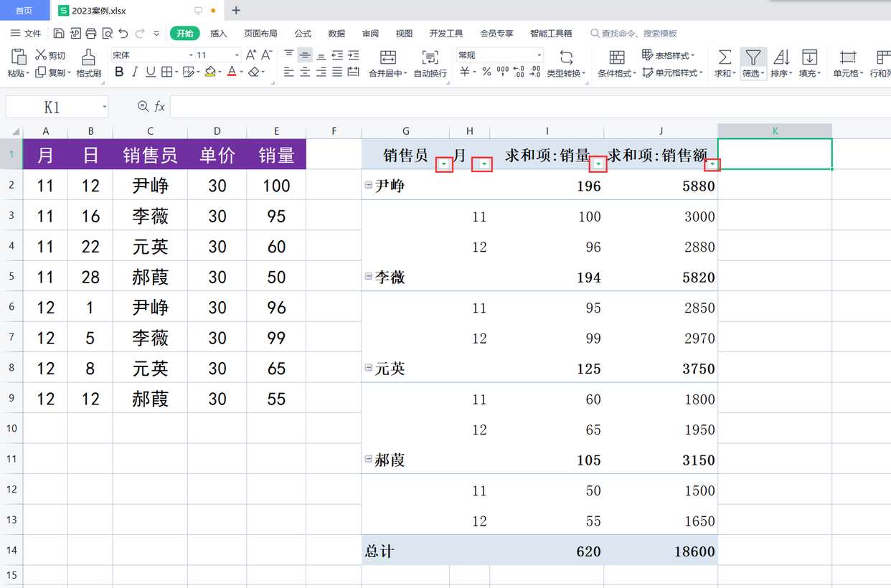Open the 销售员 pivot filter dropdown

pos(445,165)
